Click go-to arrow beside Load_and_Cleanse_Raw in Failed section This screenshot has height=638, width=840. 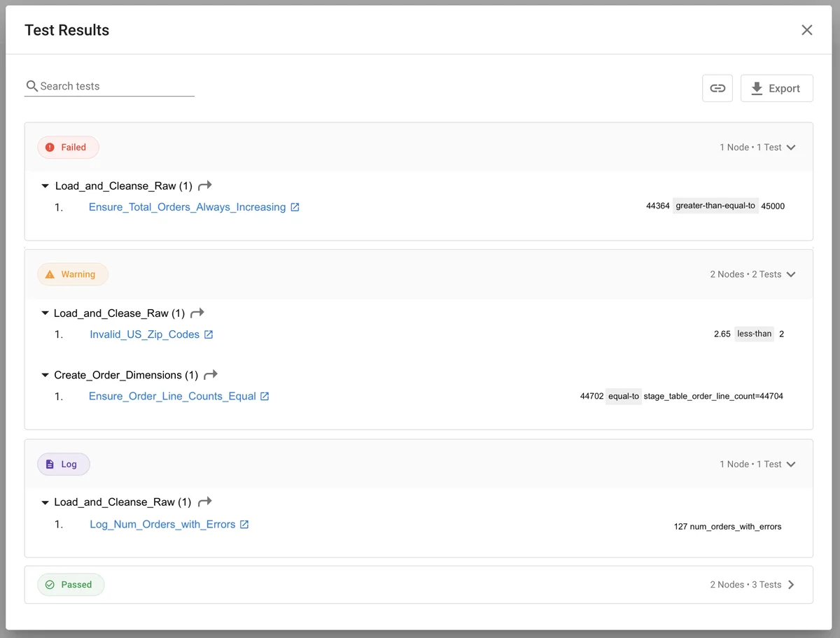coord(204,186)
